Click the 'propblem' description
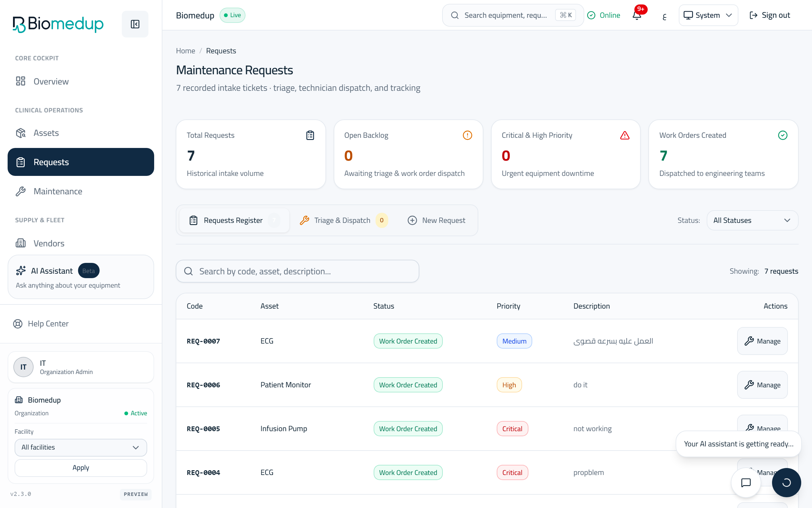812x508 pixels. pyautogui.click(x=589, y=472)
